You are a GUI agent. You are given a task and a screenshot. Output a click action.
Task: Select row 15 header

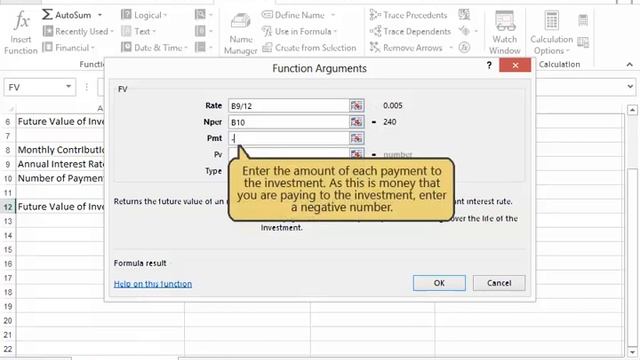(8, 249)
